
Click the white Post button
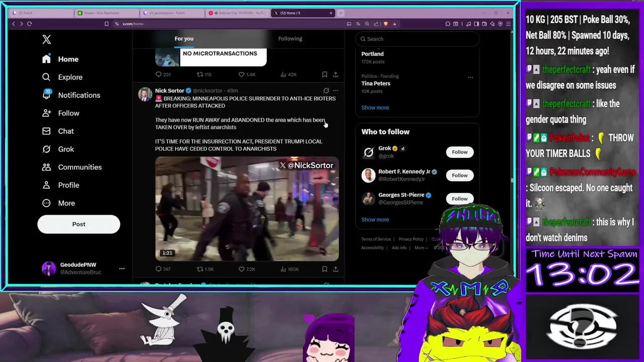click(x=78, y=224)
